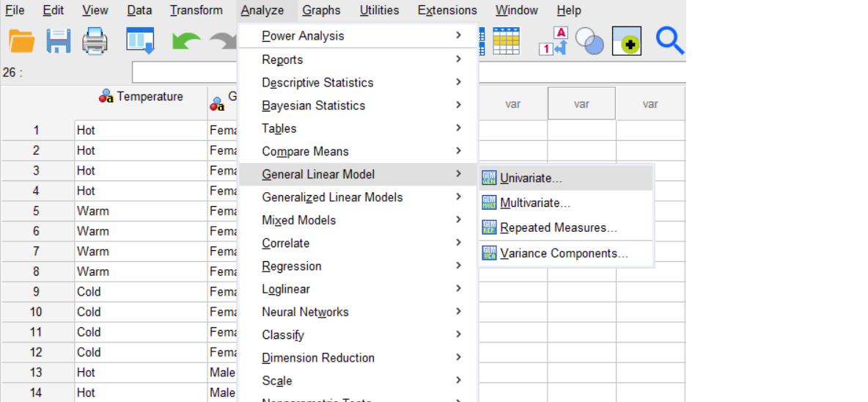The height and width of the screenshot is (402, 868).
Task: Click the Print icon in toolbar
Action: [95, 42]
